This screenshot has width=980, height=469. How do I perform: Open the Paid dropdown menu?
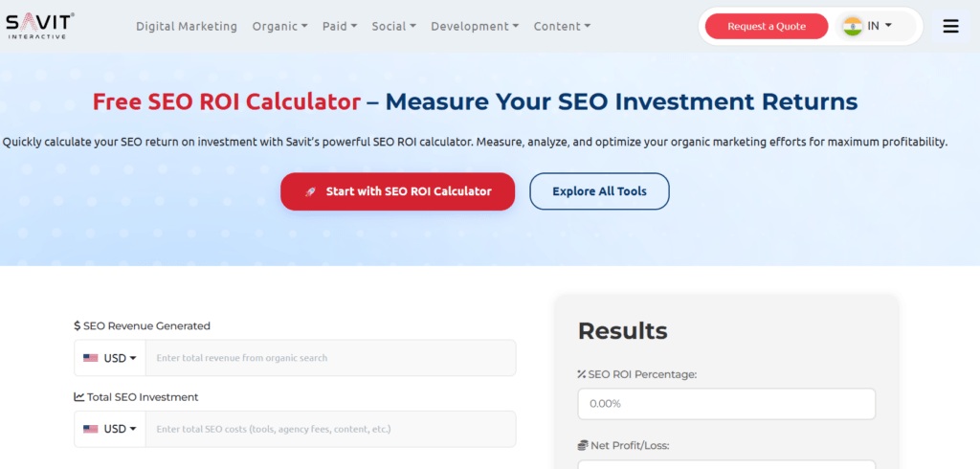tap(340, 26)
